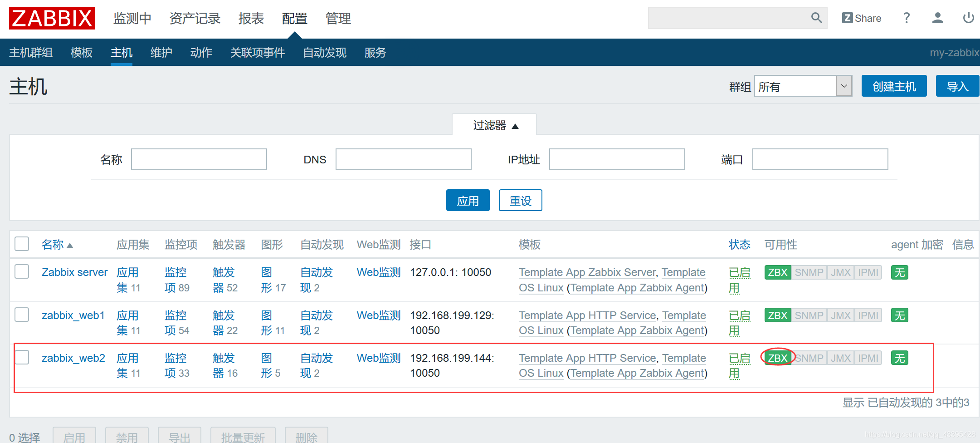Image resolution: width=980 pixels, height=443 pixels.
Task: Collapse the 过滤器 filter panel
Action: coord(495,125)
